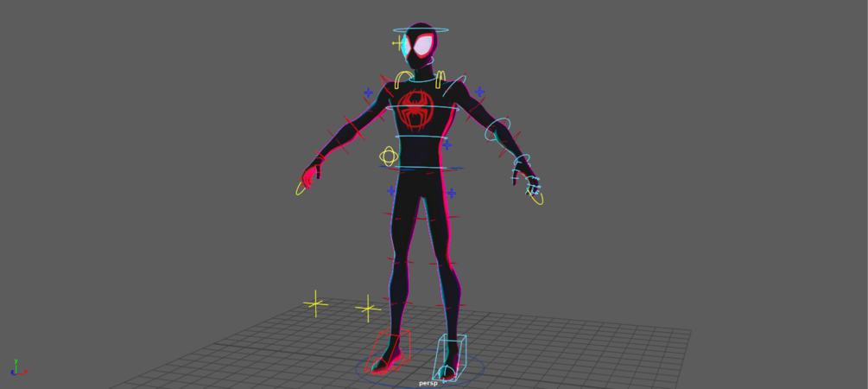Screen dimensions: 868x389
Task: Select the blue plus control near the cyan-side thigh
Action: pyautogui.click(x=451, y=193)
